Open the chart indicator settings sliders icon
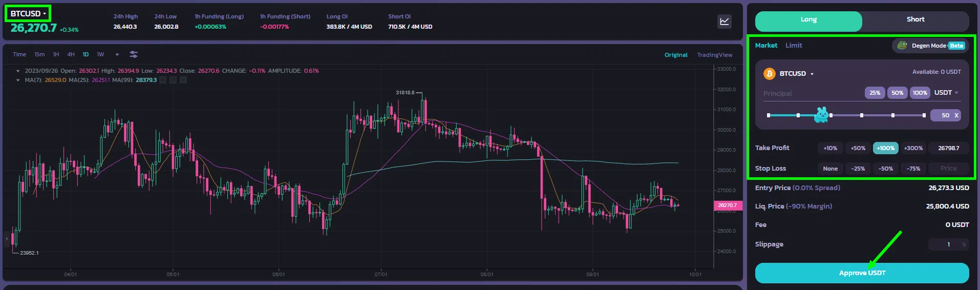The image size is (980, 290). [x=134, y=54]
